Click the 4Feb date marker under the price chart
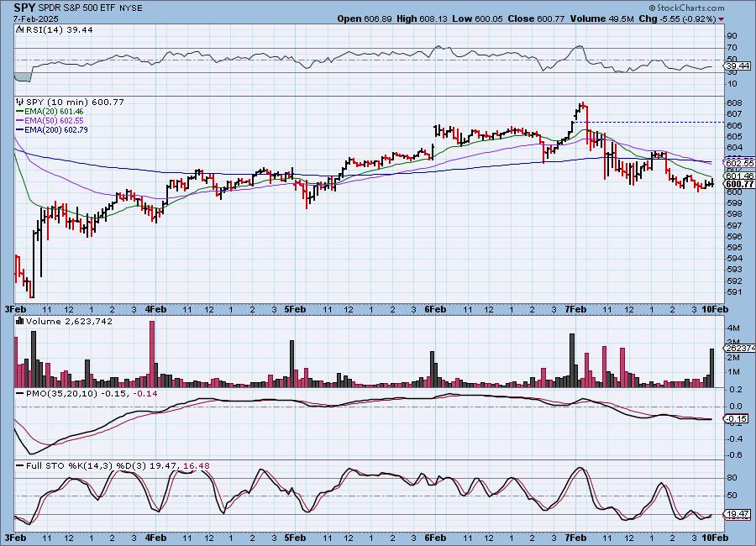756x546 pixels. pyautogui.click(x=155, y=309)
